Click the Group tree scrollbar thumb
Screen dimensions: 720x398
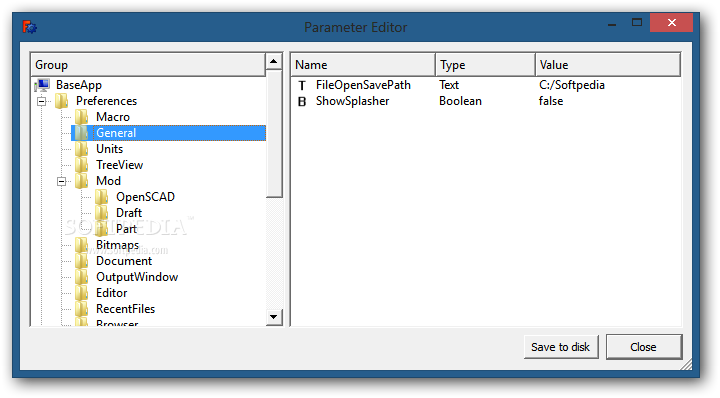[x=274, y=134]
